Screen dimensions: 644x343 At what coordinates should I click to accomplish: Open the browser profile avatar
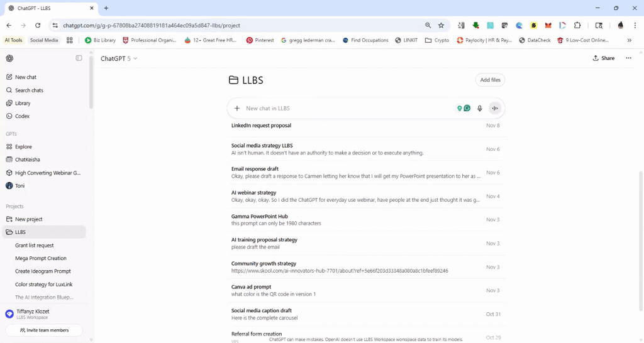pyautogui.click(x=621, y=25)
